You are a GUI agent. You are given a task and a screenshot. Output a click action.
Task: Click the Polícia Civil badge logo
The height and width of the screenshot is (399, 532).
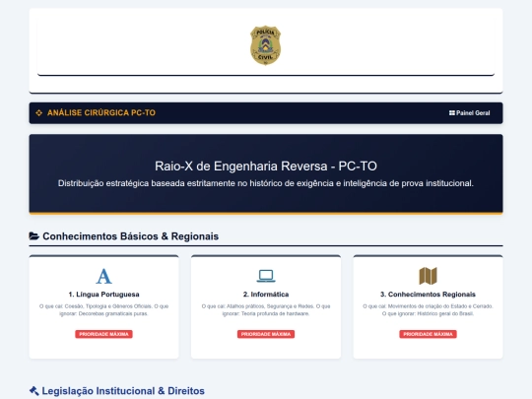click(x=265, y=45)
